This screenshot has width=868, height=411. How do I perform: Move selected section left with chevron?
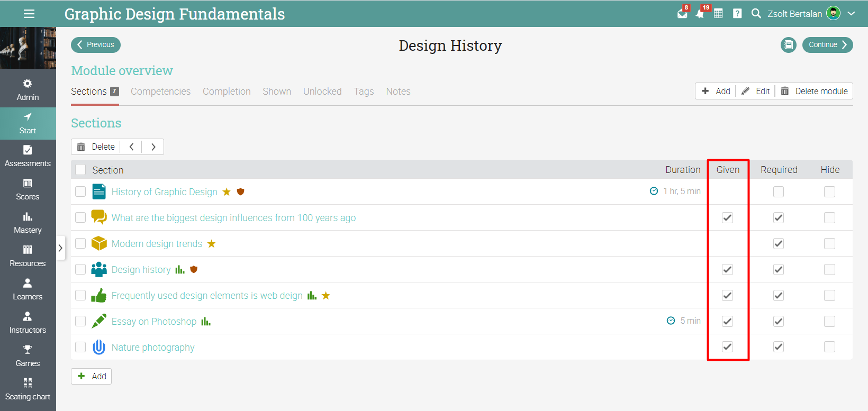[131, 147]
